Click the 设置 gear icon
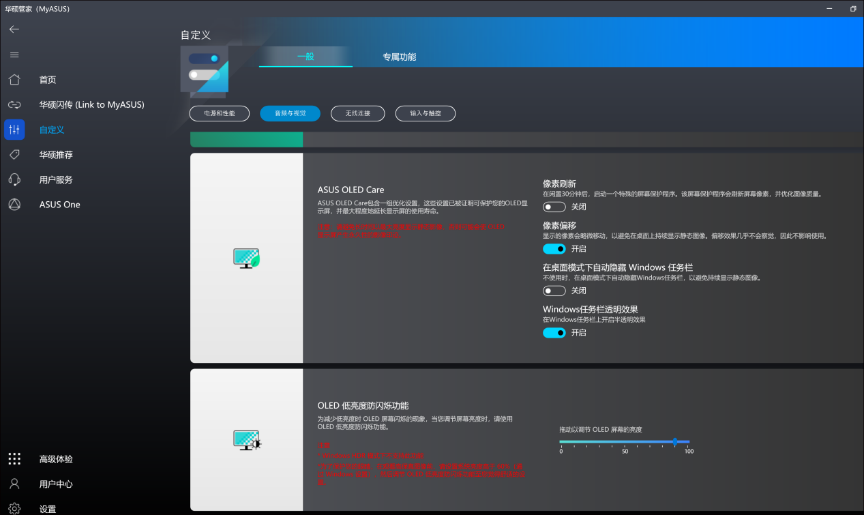 coord(14,508)
